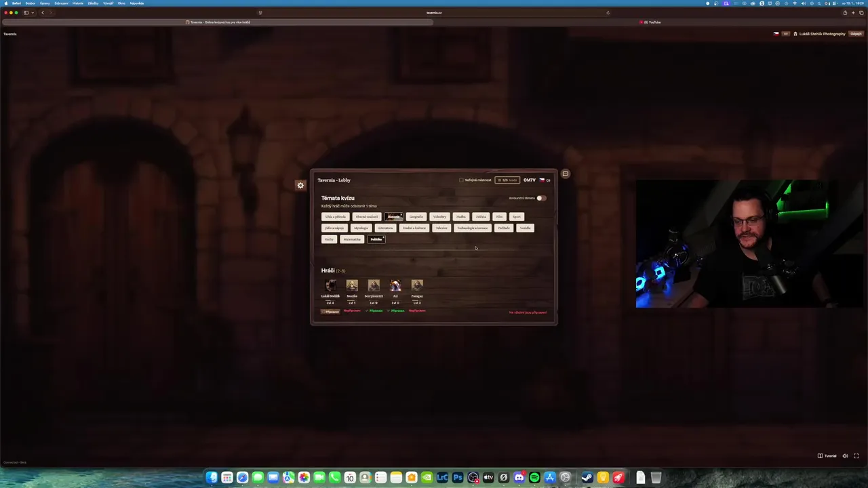Select the Hudba topic

point(461,217)
